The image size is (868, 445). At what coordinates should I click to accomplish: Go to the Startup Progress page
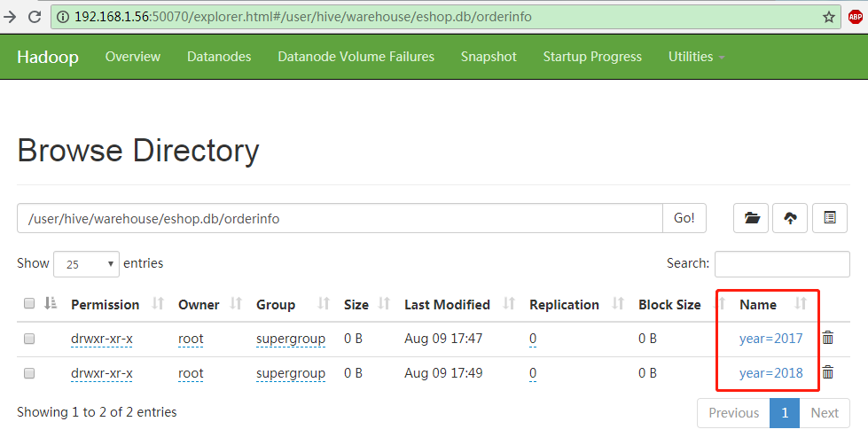click(592, 57)
